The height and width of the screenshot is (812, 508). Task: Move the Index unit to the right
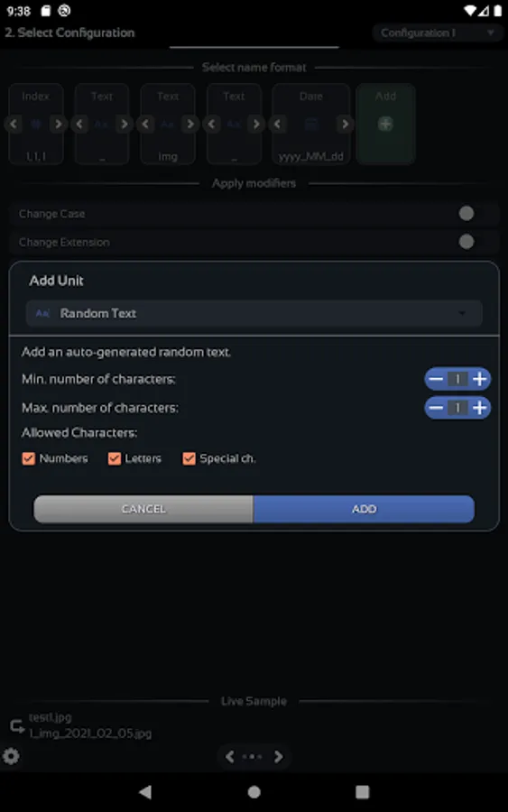(58, 124)
